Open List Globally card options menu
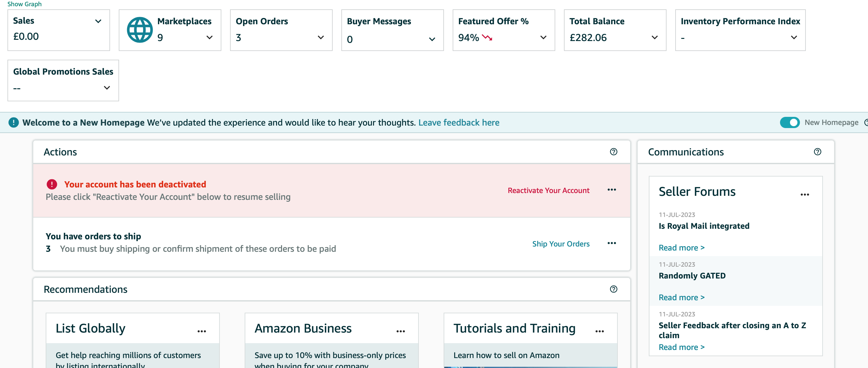Image resolution: width=868 pixels, height=368 pixels. [x=201, y=331]
